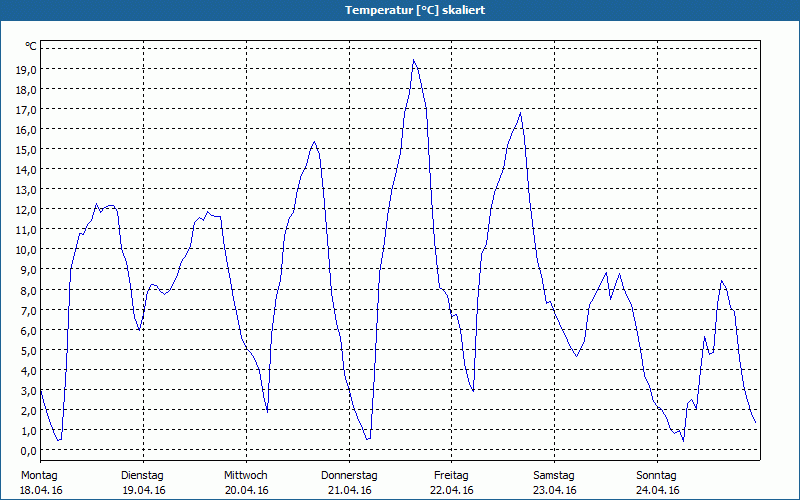Click the 19,0 axis label

pyautogui.click(x=26, y=69)
